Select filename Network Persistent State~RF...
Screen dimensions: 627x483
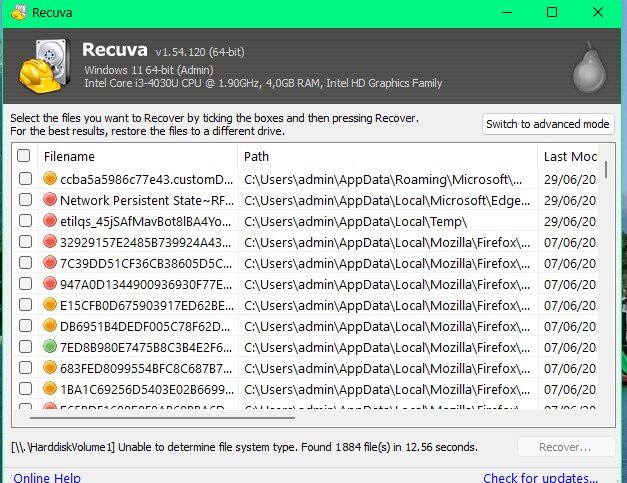click(x=147, y=200)
